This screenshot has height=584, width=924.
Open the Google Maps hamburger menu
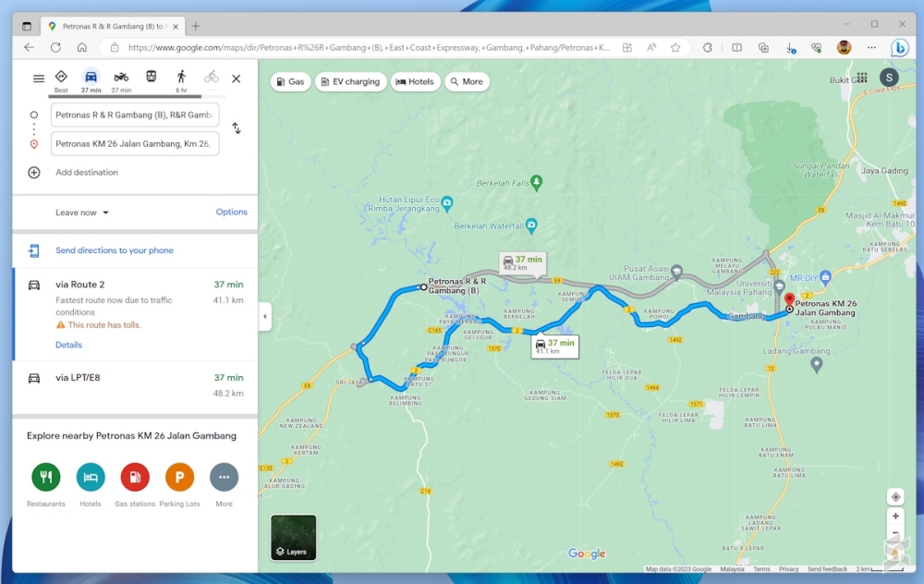click(39, 79)
